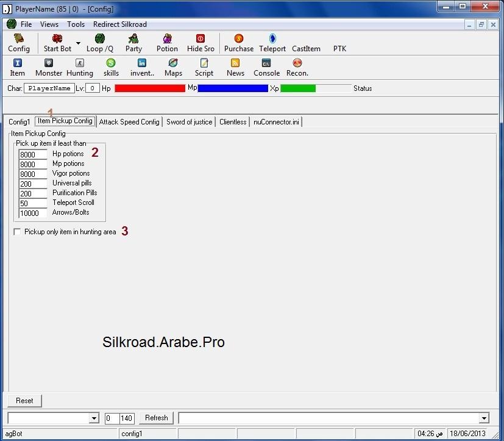504x441 pixels.
Task: Click the Hide Sro icon
Action: [201, 43]
